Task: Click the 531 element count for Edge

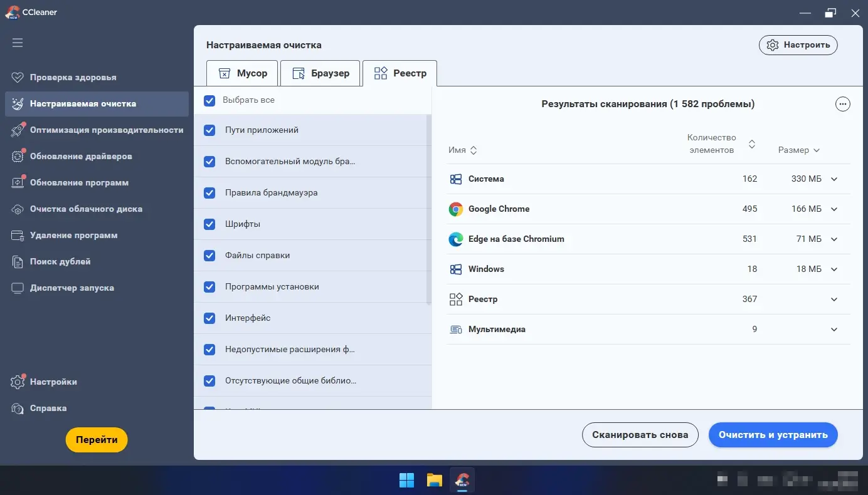Action: coord(749,239)
